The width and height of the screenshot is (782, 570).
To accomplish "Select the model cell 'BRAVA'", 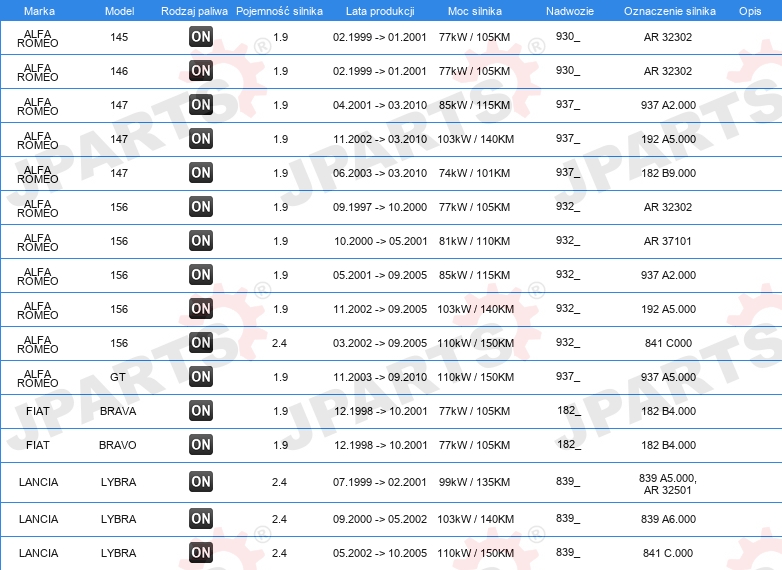I will (118, 411).
